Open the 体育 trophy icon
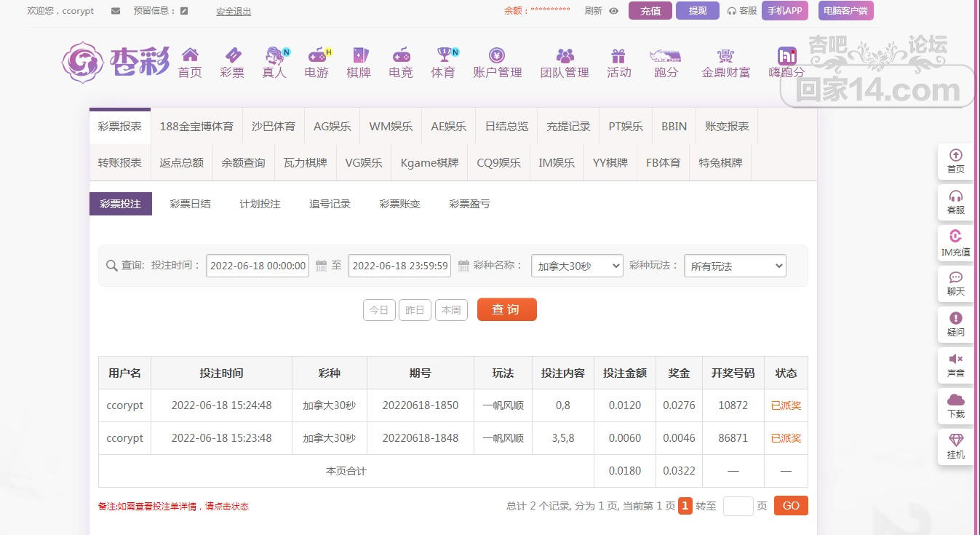980x535 pixels. pyautogui.click(x=444, y=55)
